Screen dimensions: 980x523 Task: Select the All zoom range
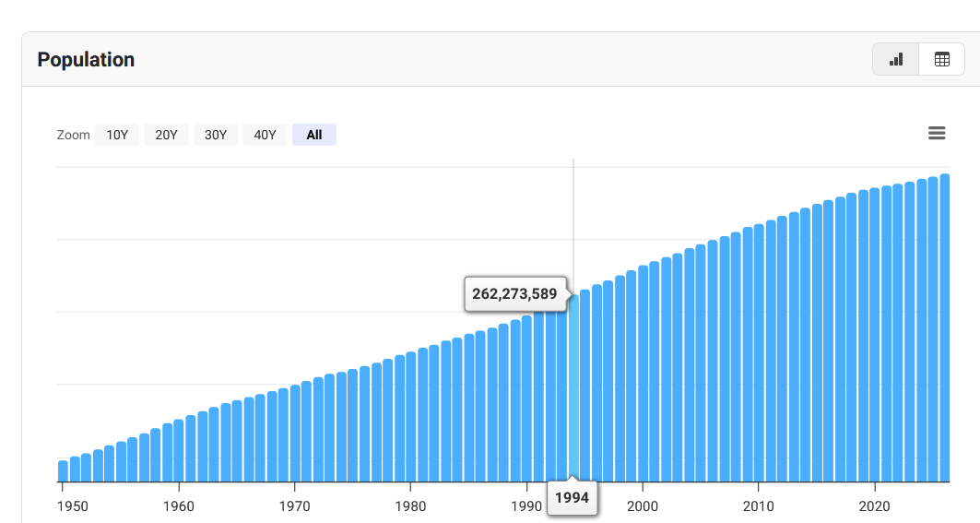click(x=314, y=135)
